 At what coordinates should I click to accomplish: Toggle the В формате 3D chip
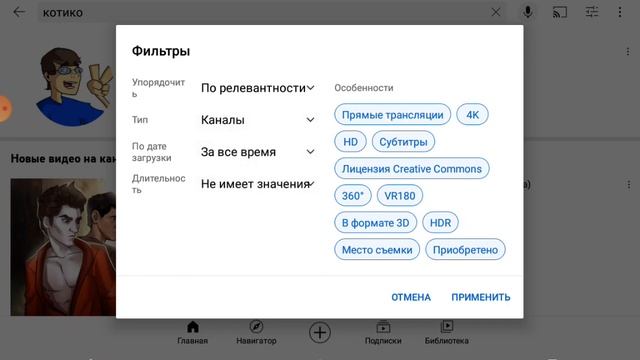coord(376,223)
